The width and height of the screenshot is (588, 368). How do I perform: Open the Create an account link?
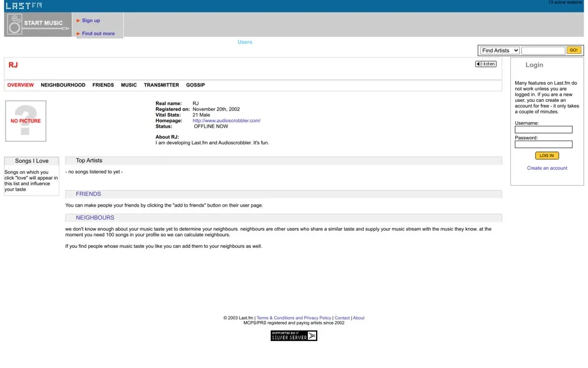point(547,168)
